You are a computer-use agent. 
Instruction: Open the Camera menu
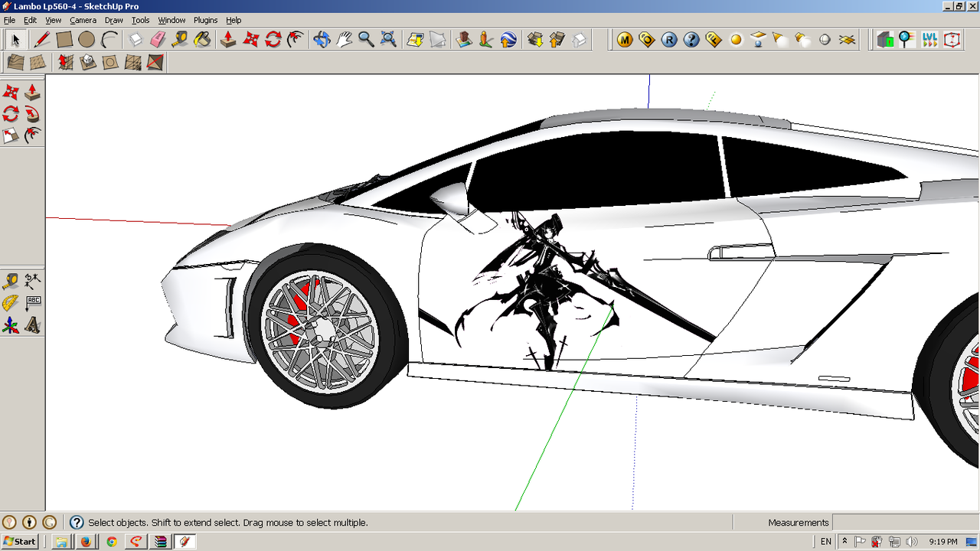click(x=83, y=20)
